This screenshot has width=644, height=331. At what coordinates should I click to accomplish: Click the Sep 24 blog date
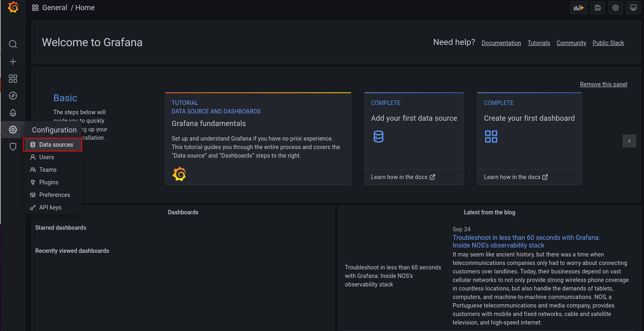click(462, 229)
